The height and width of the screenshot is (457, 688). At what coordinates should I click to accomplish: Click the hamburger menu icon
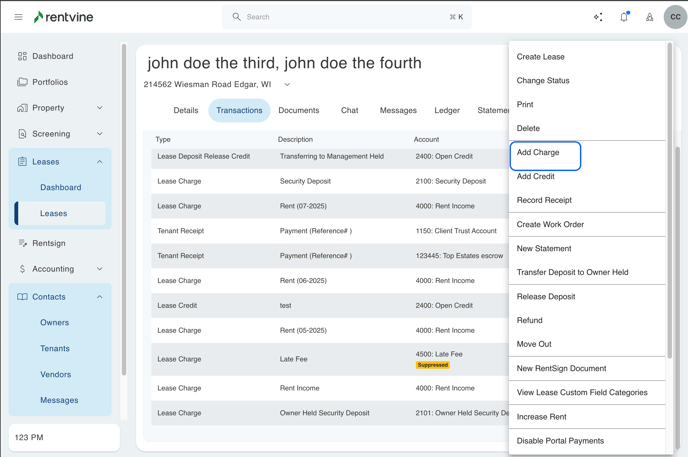[18, 17]
